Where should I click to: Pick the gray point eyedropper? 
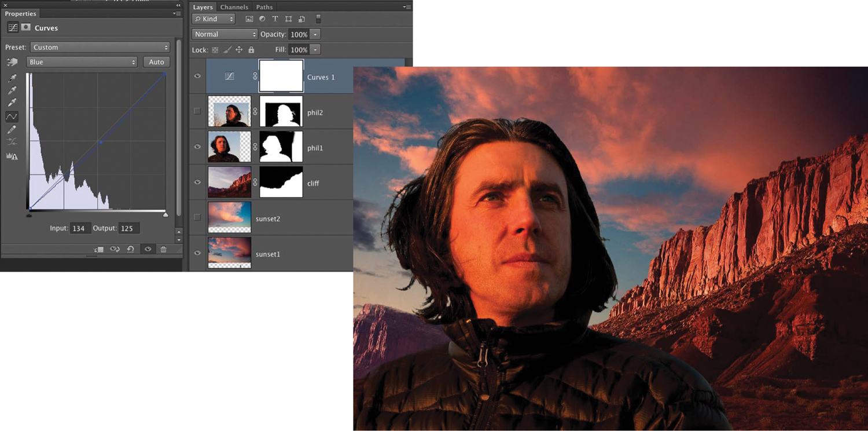[12, 90]
